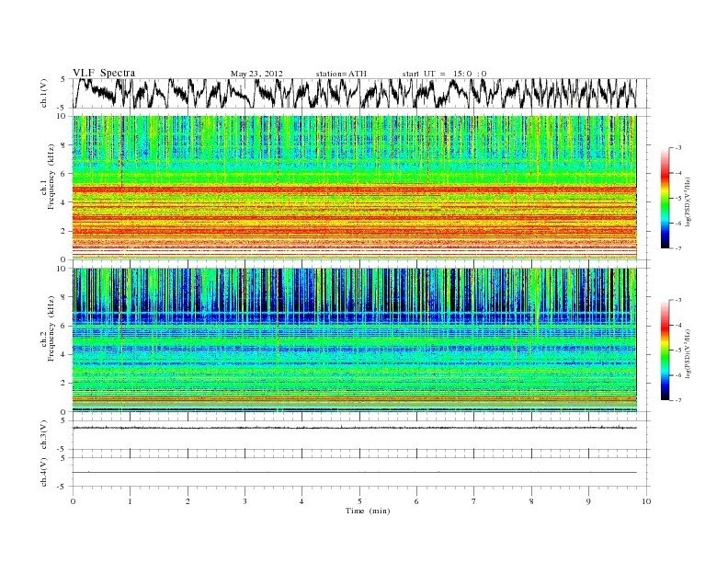Click the ch.3 voltage trace line

tap(354, 428)
